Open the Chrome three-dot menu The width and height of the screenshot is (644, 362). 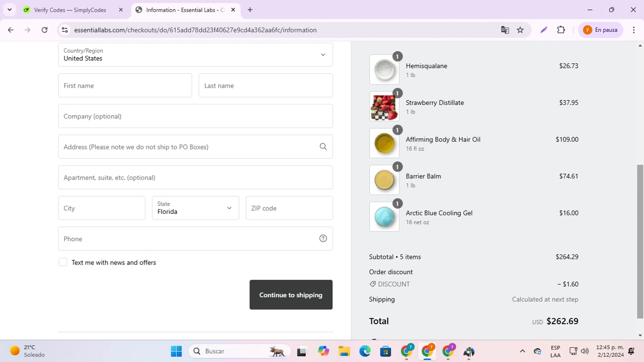click(x=634, y=30)
